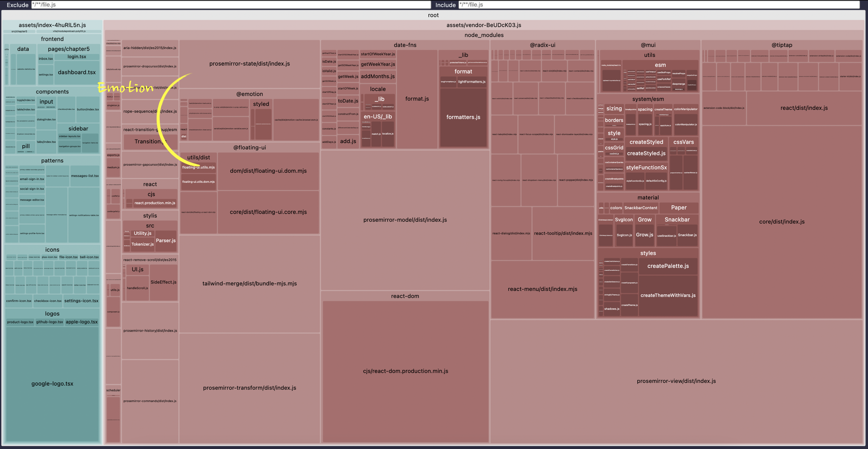Select cjs/react-dom.production.min.js block
This screenshot has width=868, height=449.
[x=405, y=371]
